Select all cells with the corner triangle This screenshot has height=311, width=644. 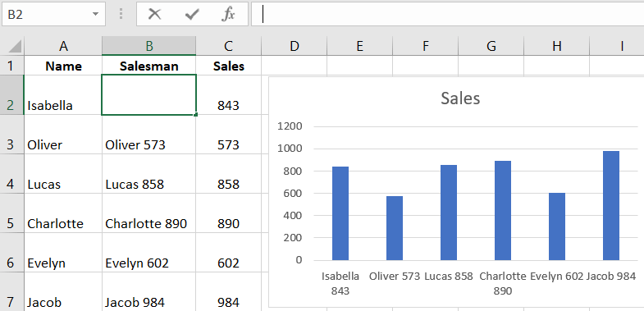point(15,47)
